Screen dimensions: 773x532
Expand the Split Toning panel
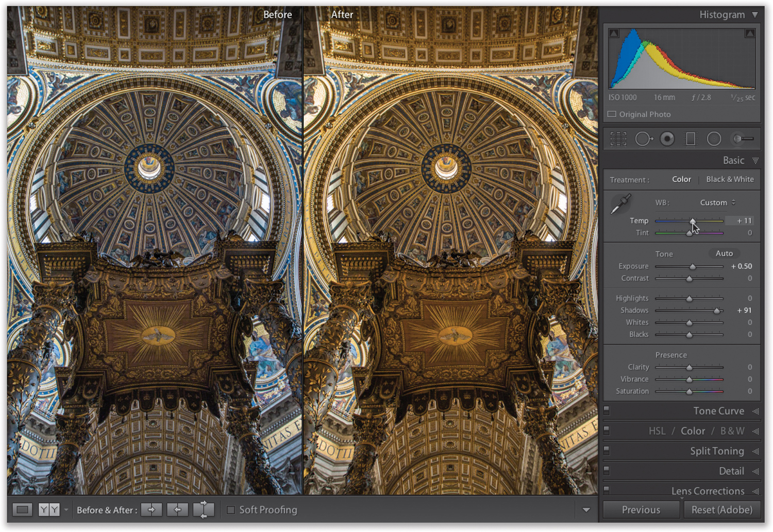[755, 451]
